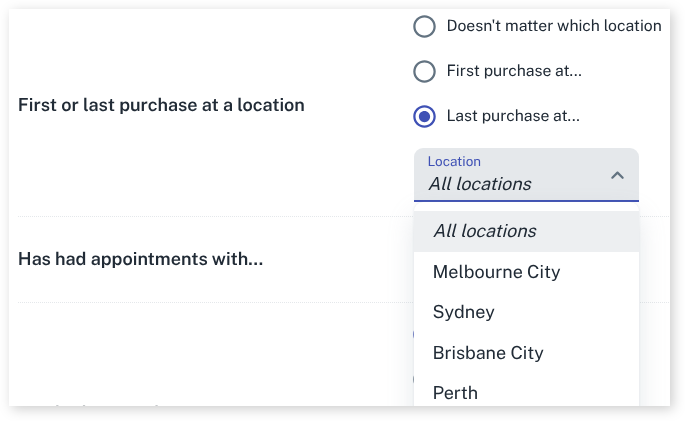Click the small "Location" field label

coord(454,161)
